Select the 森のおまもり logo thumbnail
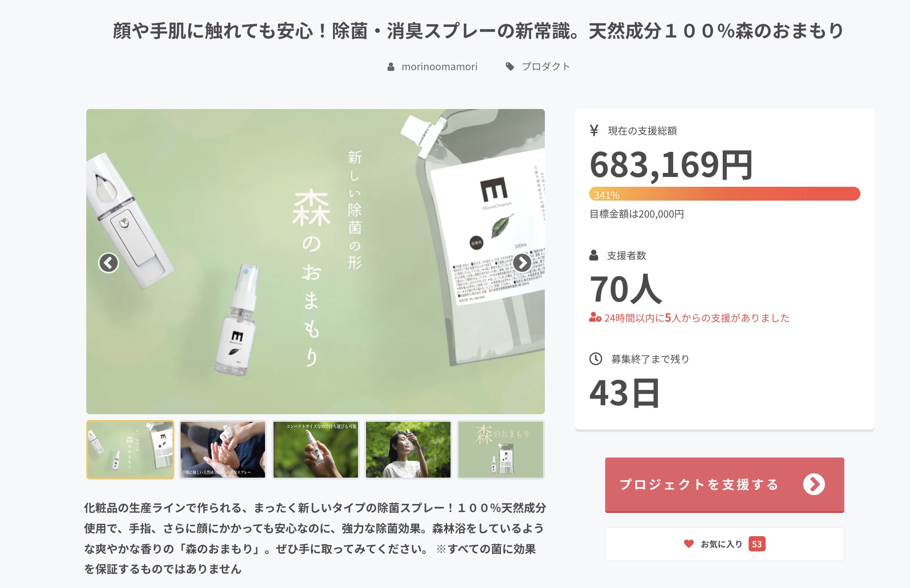This screenshot has height=588, width=910. [501, 450]
